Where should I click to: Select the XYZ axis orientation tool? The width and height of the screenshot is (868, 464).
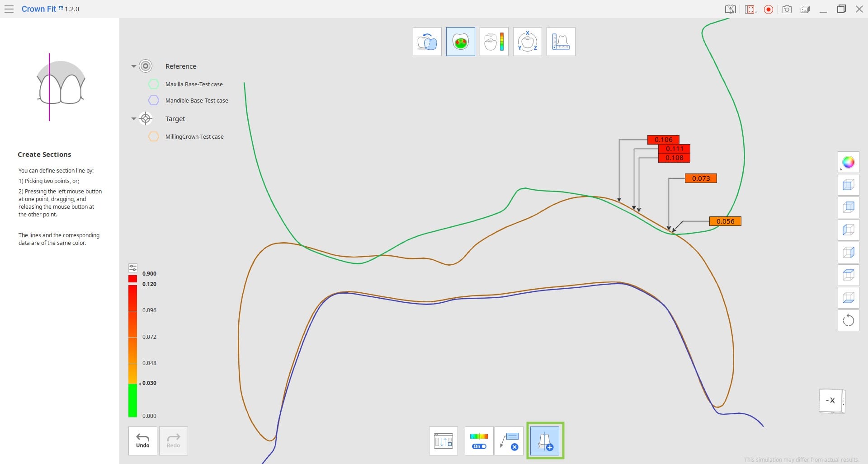tap(528, 42)
